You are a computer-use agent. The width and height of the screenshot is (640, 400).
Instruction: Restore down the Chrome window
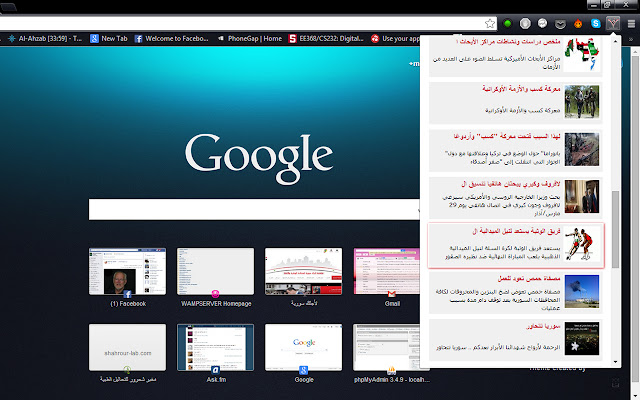point(607,4)
